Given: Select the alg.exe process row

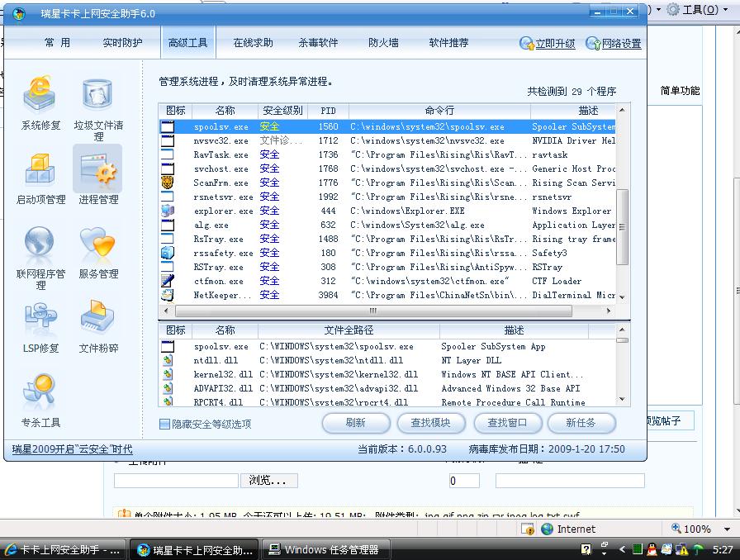Looking at the screenshot, I should pyautogui.click(x=387, y=225).
